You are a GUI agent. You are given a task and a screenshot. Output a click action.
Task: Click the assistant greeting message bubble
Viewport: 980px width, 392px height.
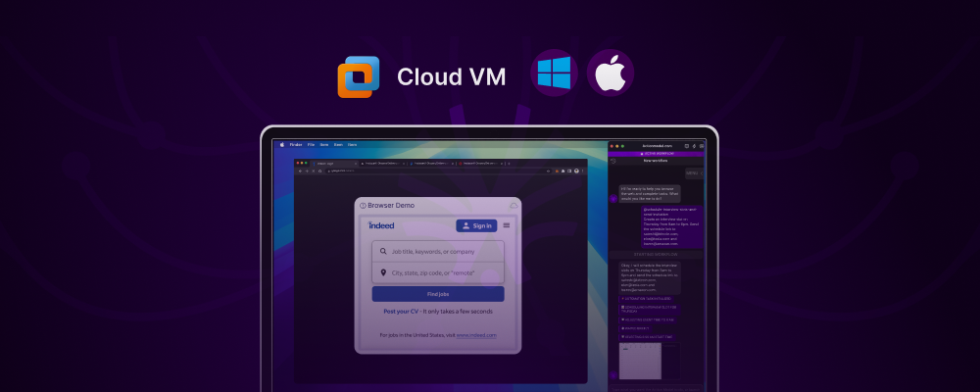(x=650, y=194)
